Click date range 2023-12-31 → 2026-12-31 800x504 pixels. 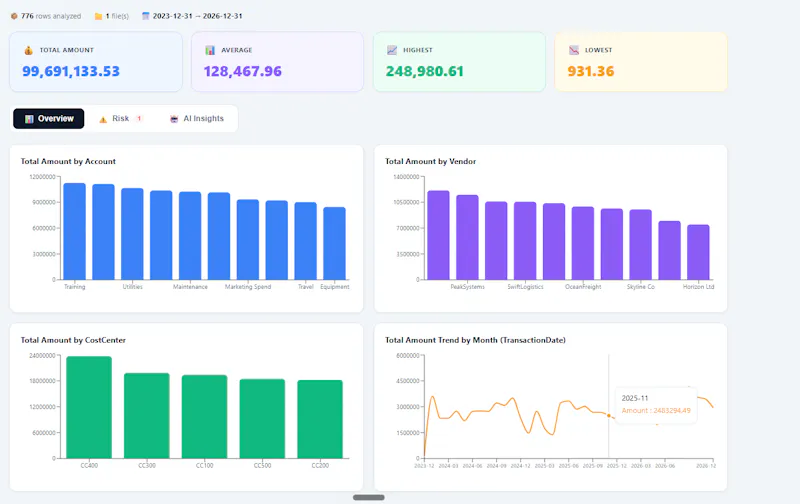click(x=197, y=16)
